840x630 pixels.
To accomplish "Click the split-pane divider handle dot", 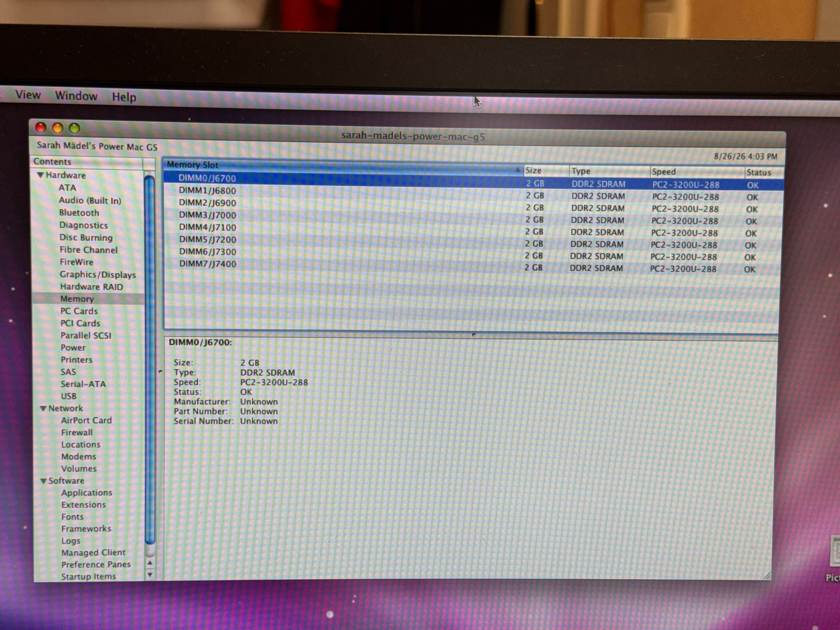I will 474,335.
